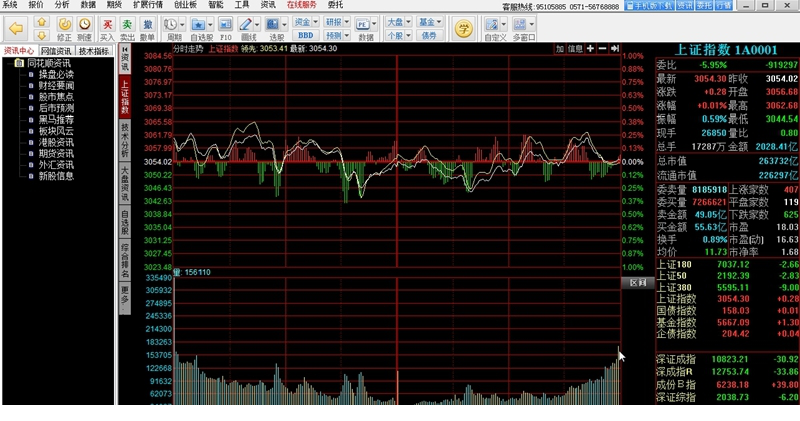Click the yellow back arrow icon
The height and width of the screenshot is (421, 800).
pos(16,27)
